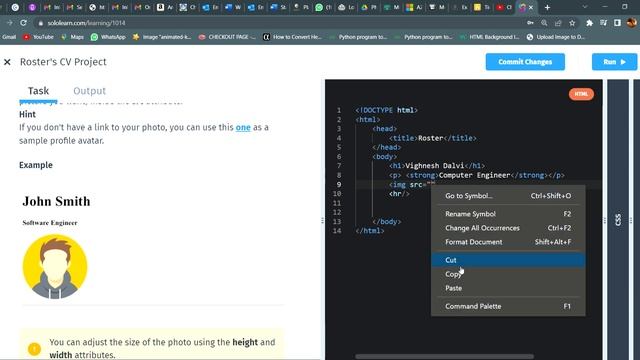Close the Roster's CV Project lesson

point(7,62)
